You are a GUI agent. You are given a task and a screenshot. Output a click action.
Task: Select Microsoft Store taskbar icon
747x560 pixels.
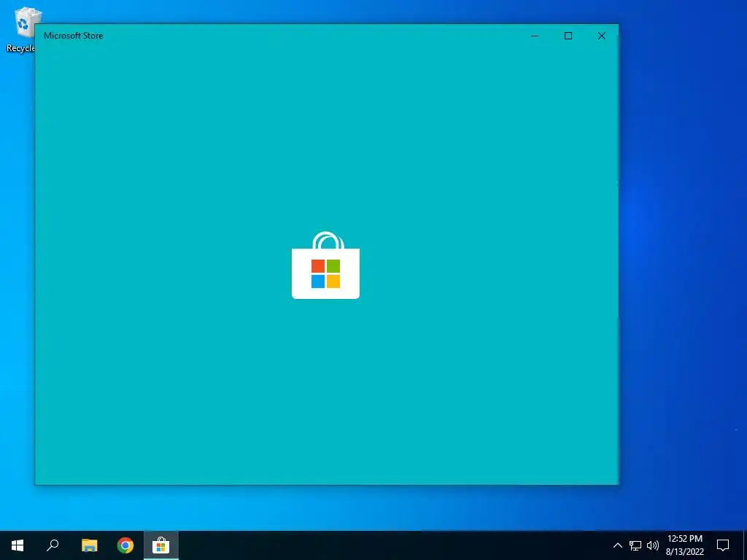tap(161, 545)
